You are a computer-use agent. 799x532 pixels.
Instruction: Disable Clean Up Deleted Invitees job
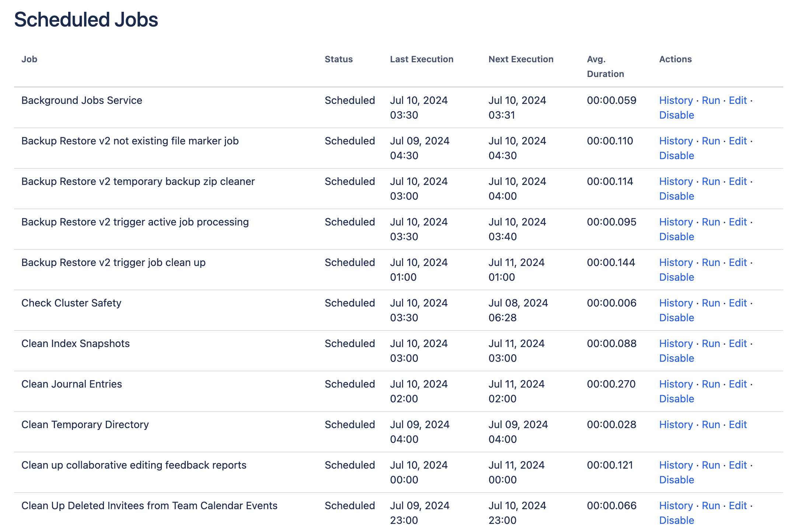[x=676, y=521]
